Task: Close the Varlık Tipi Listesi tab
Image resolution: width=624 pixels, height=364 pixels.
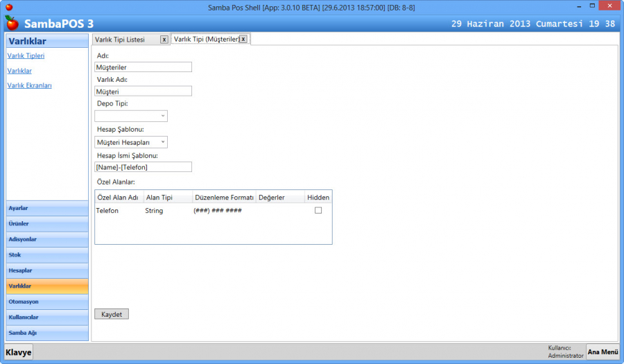Action: pos(164,40)
